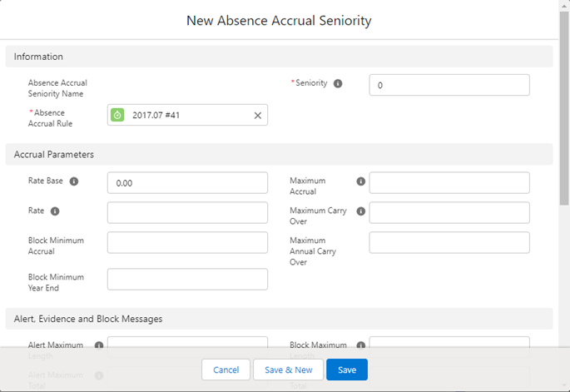Click the dialog's vertical scrollbar thumb
The height and width of the screenshot is (392, 570).
click(564, 108)
